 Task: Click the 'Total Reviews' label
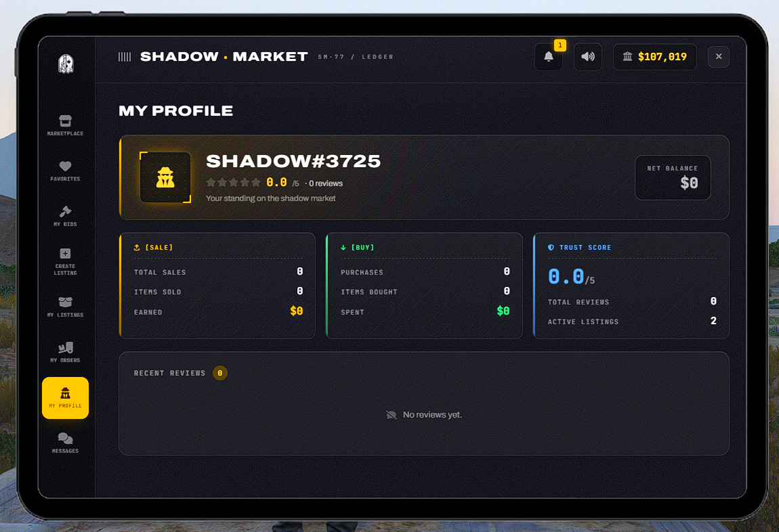(x=578, y=303)
